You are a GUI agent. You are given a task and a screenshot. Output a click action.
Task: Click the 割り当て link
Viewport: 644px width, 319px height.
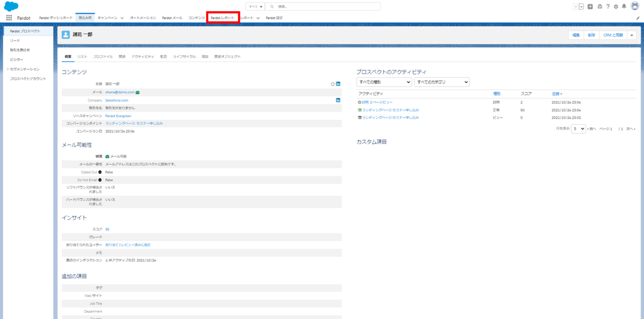111,245
